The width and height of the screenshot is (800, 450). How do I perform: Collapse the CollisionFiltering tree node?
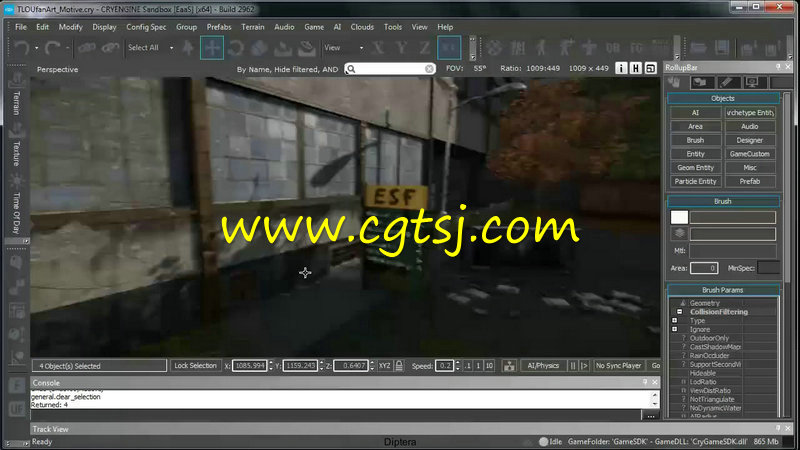[x=680, y=312]
